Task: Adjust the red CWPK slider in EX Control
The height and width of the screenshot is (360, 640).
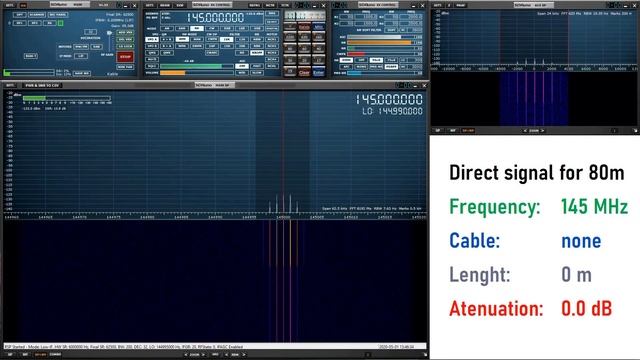Action: (x=381, y=54)
